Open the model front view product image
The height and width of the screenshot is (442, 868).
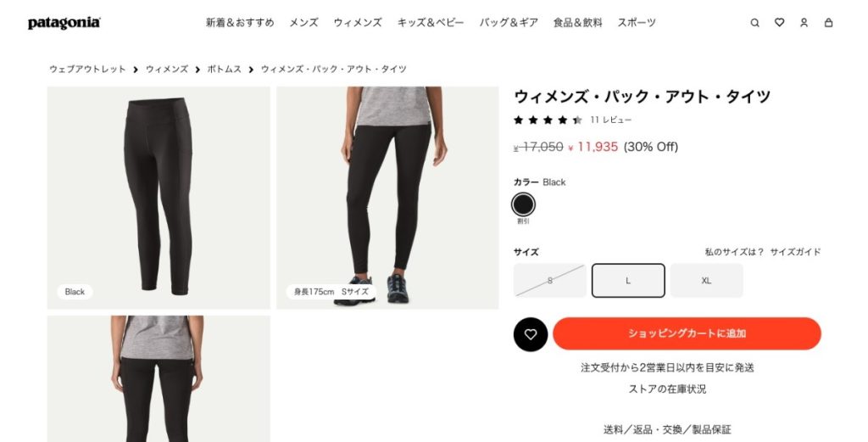[x=387, y=197]
